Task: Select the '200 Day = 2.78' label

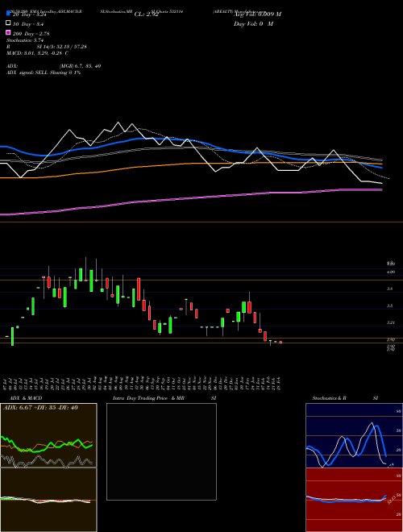Action: (31, 34)
